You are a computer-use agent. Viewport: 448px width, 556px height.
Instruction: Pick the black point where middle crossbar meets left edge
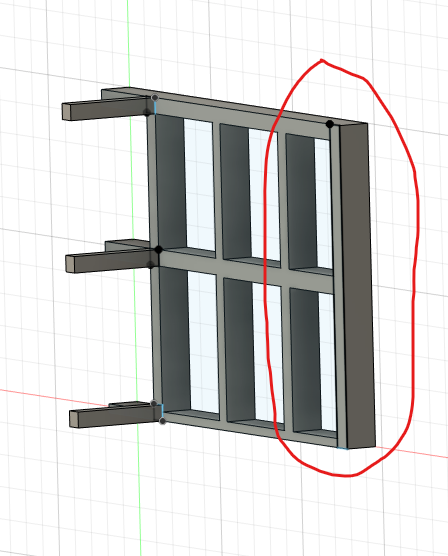point(159,250)
